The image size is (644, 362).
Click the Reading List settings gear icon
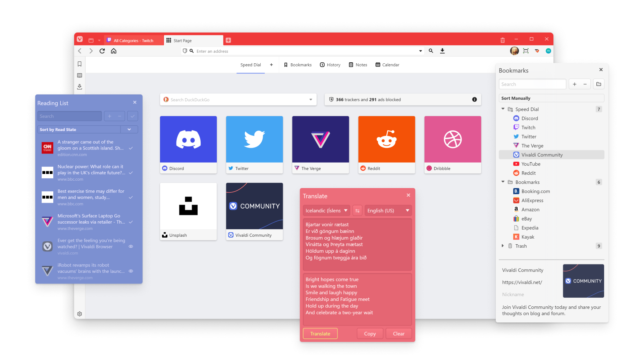(79, 313)
